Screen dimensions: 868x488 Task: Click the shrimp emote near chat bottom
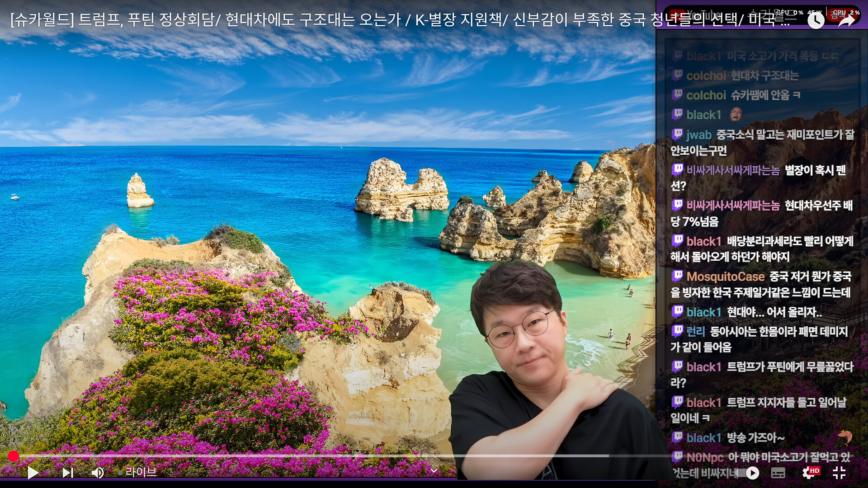tap(844, 436)
